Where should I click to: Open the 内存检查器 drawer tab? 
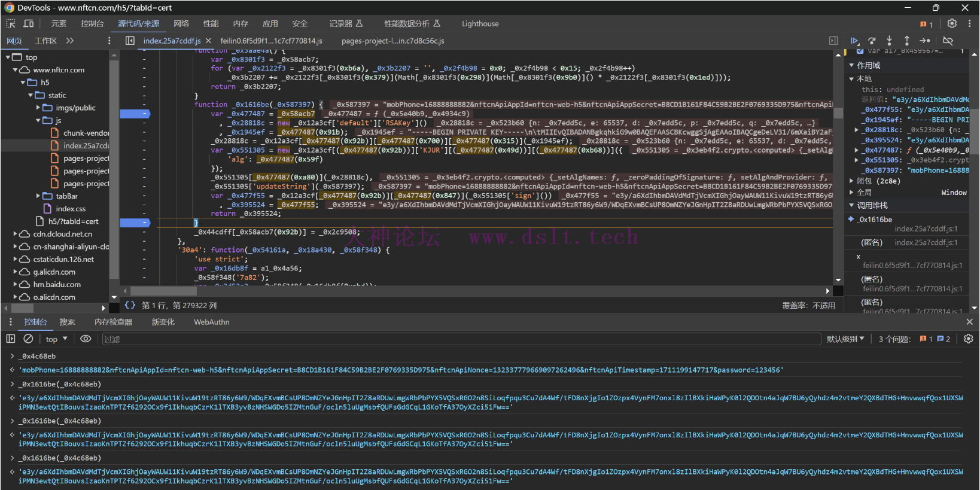coord(113,322)
